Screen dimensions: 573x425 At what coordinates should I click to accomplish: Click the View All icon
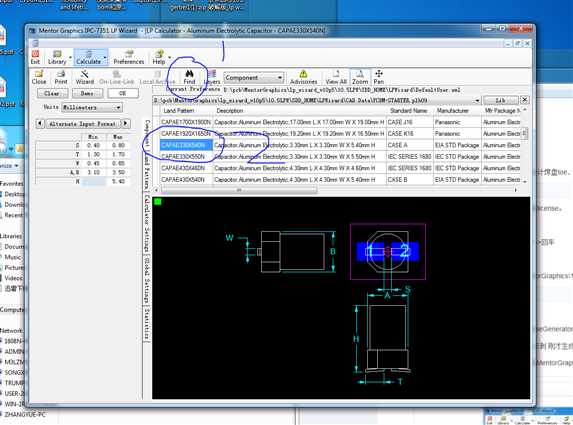pos(335,77)
